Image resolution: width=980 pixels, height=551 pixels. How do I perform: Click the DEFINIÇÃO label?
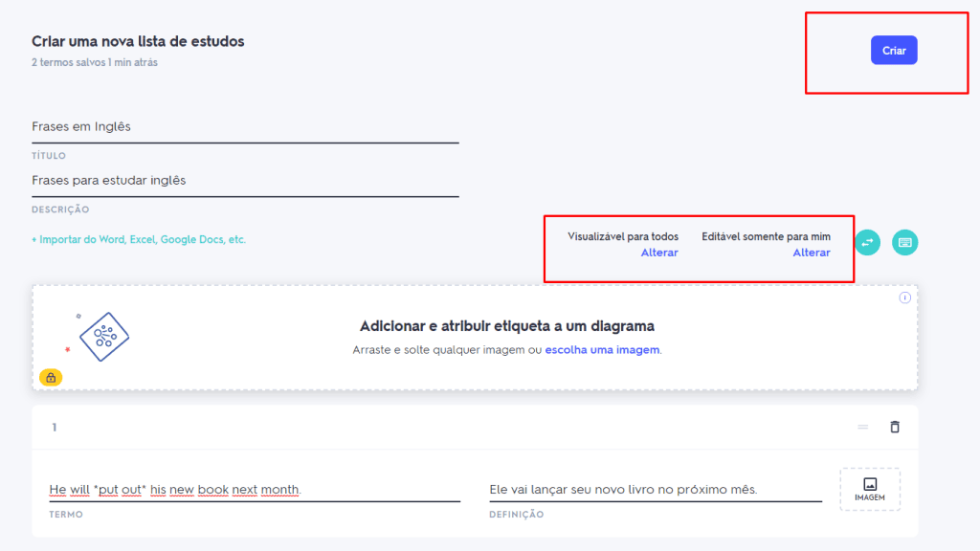point(516,514)
